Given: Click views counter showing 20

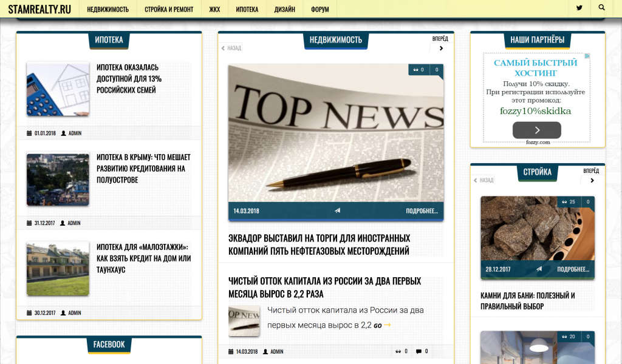Looking at the screenshot, I should pyautogui.click(x=569, y=337).
